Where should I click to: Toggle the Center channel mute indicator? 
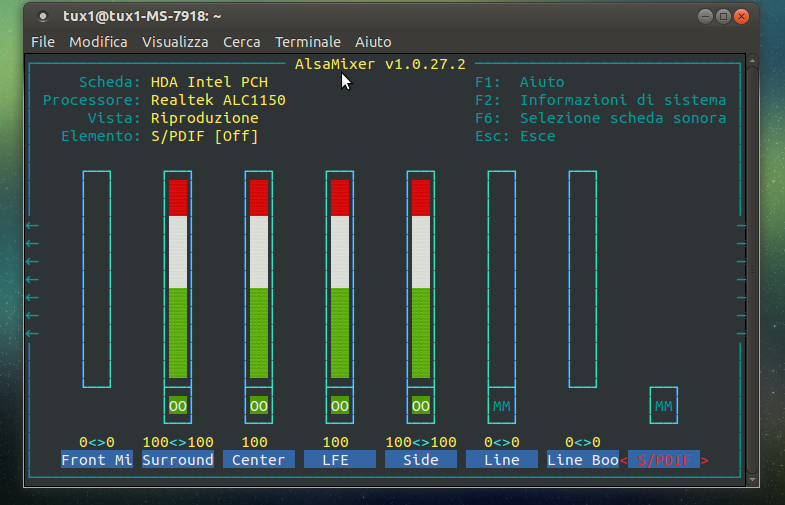259,406
